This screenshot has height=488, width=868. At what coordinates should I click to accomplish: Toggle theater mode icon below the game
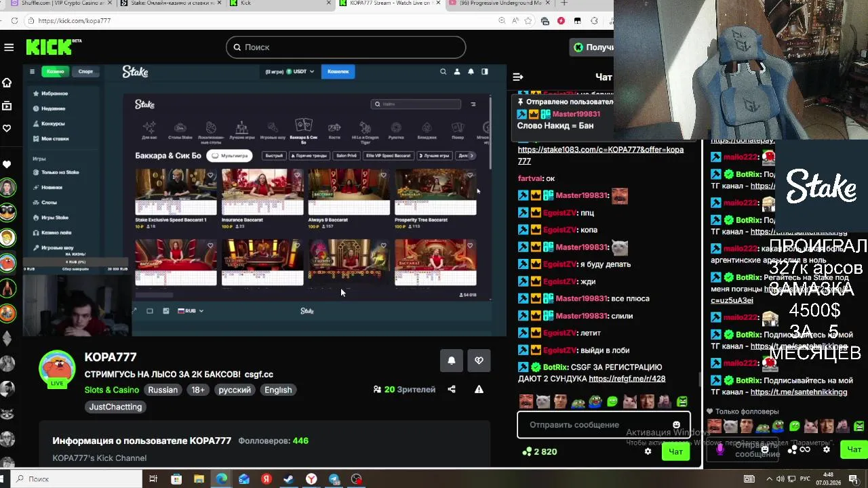[150, 311]
